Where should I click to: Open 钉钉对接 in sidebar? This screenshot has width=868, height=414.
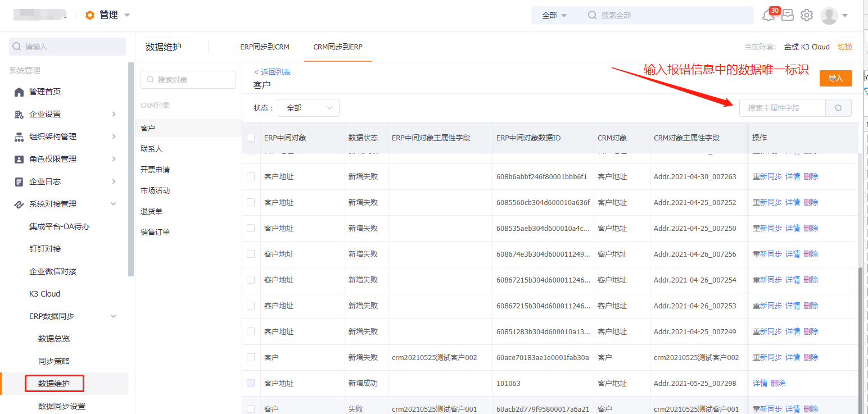tap(45, 249)
